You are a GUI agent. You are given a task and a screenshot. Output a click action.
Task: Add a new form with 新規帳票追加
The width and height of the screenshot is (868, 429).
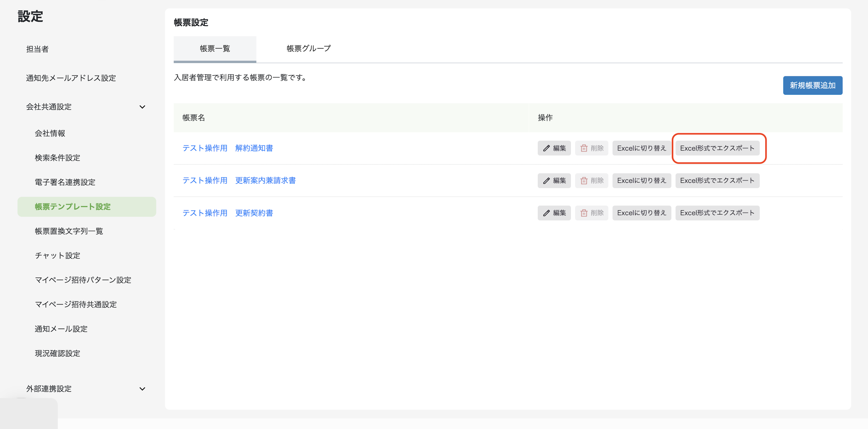(x=813, y=85)
